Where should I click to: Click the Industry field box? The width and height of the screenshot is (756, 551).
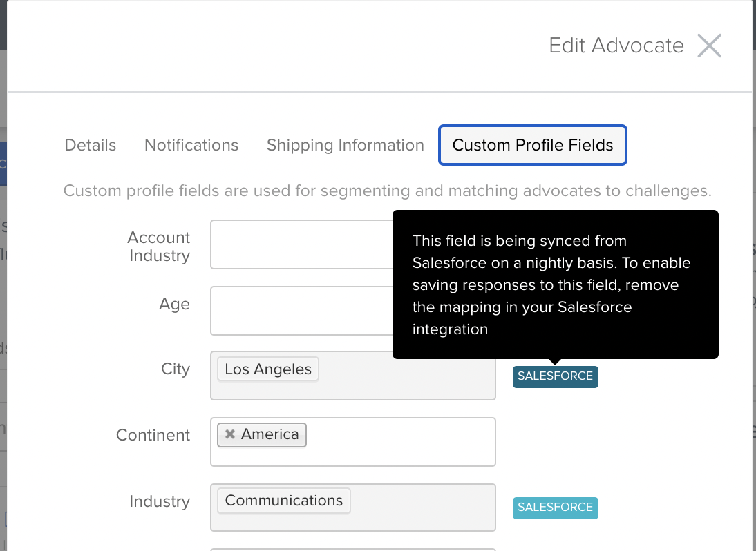coord(353,507)
